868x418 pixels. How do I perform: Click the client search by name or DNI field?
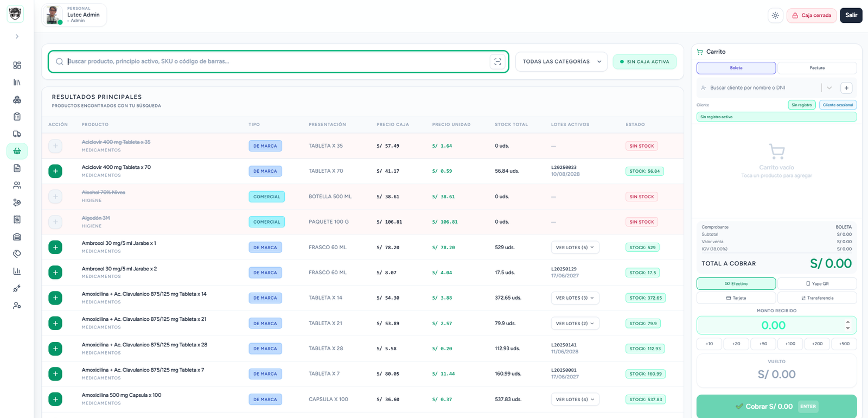tap(759, 88)
